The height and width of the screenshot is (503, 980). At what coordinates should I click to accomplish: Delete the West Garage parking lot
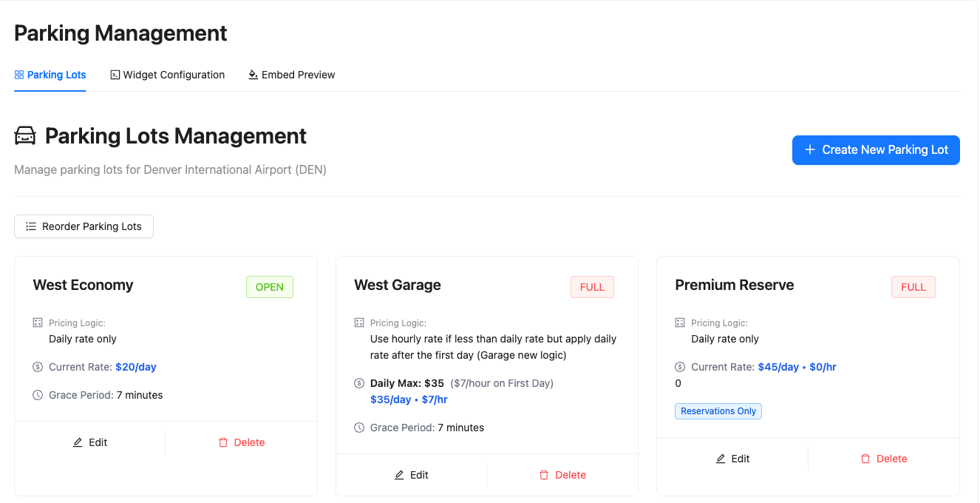coord(562,475)
